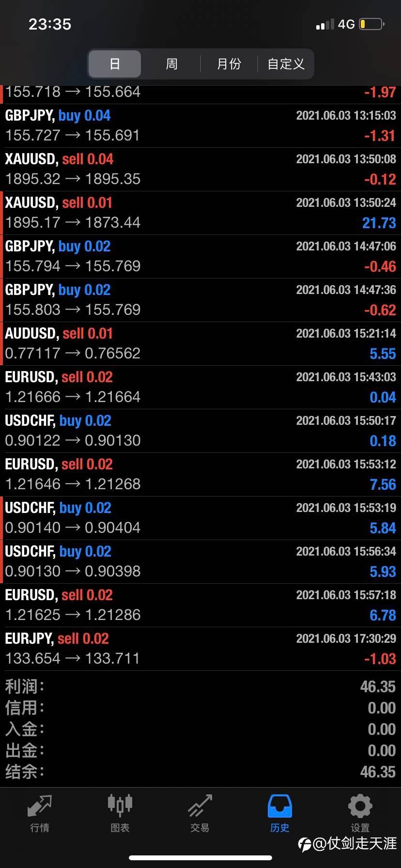
Task: Tap the 23:35 status bar clock
Action: (50, 24)
